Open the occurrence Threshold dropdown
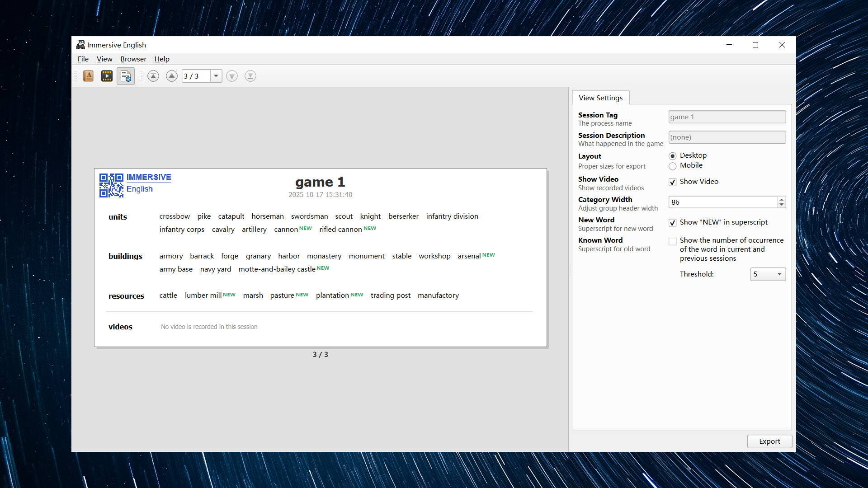Screen dimensions: 868x488 coord(779,274)
